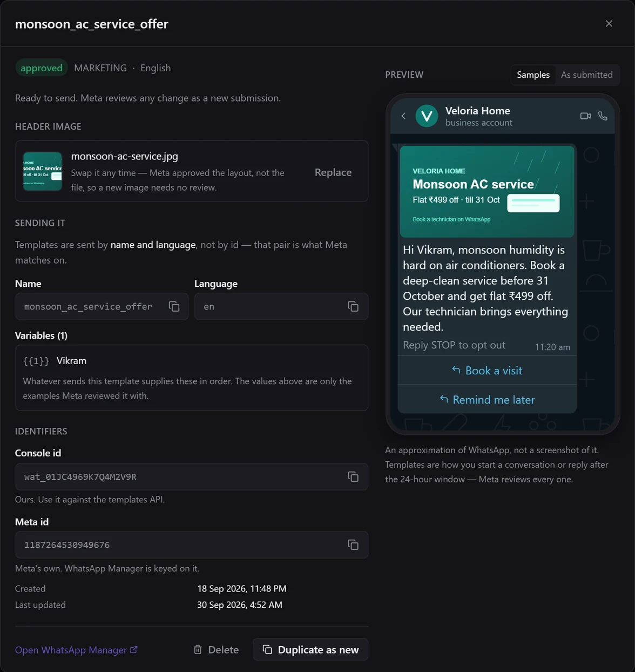The image size is (635, 672).
Task: Click the preview header banner image
Action: [x=487, y=192]
